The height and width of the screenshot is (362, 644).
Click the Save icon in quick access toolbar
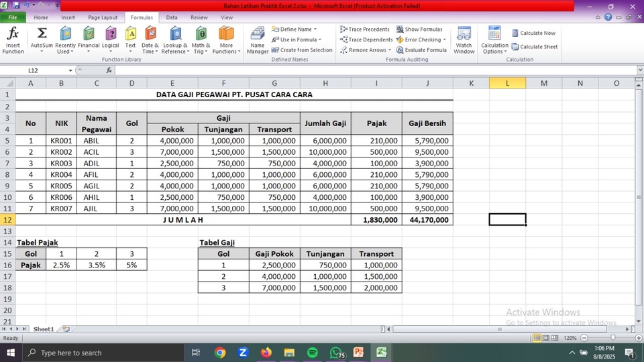click(x=16, y=5)
